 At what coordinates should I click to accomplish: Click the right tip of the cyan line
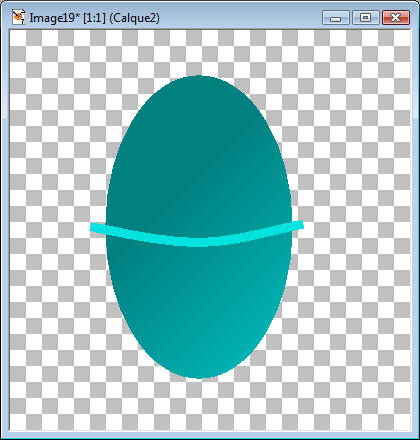(x=301, y=224)
